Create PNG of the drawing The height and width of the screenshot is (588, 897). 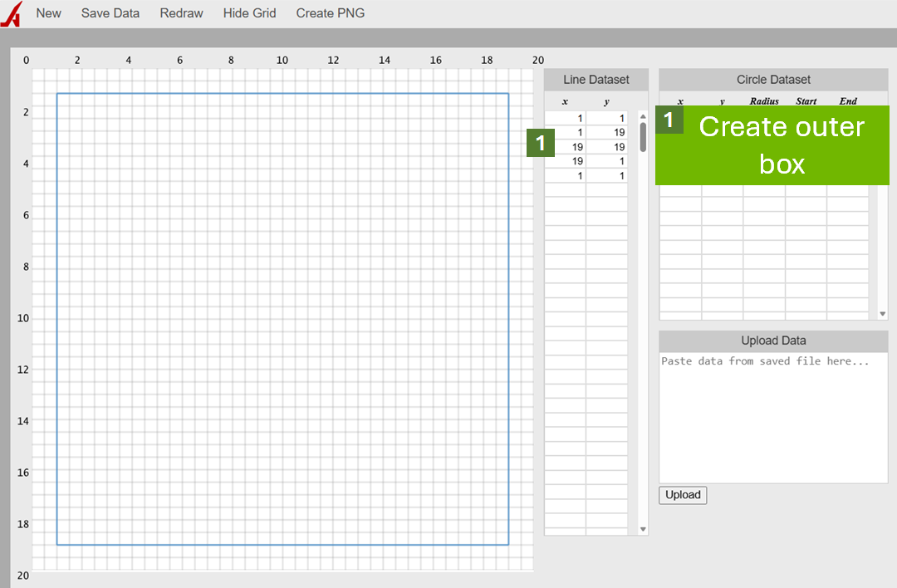coord(330,12)
